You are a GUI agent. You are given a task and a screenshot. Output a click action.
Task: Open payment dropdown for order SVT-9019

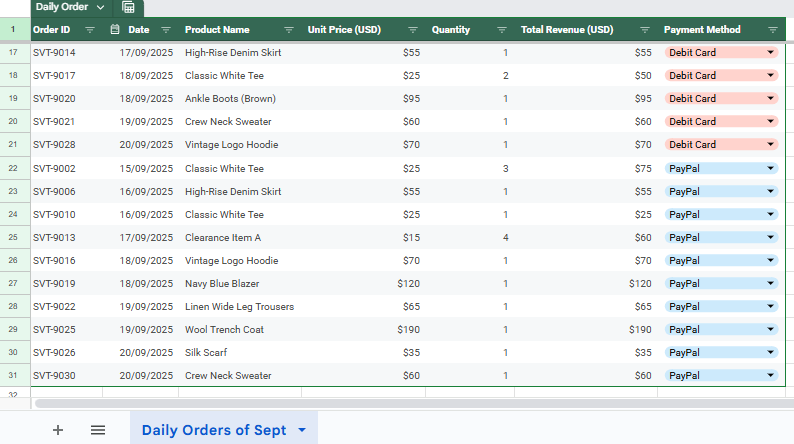point(770,284)
